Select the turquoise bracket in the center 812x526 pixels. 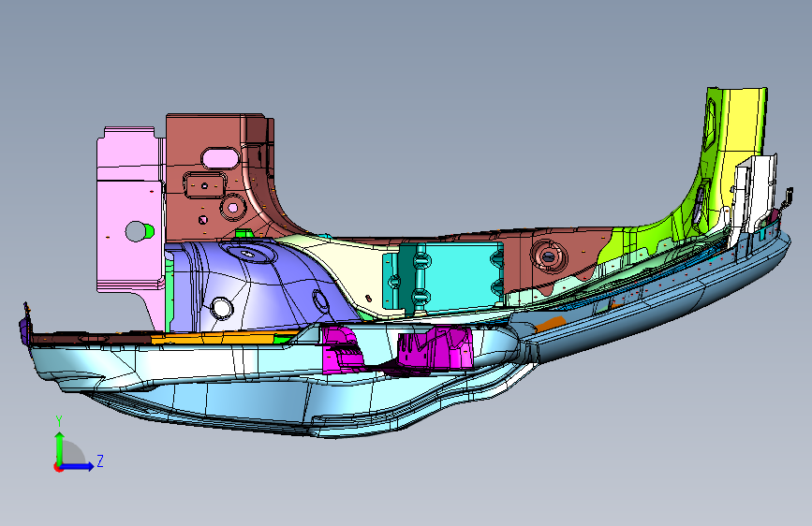tap(450, 277)
